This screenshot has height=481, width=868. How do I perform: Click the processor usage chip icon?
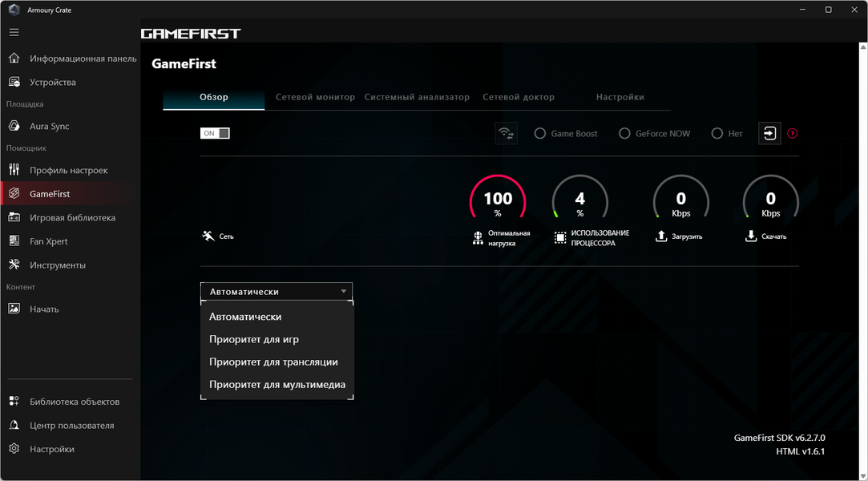click(x=560, y=238)
